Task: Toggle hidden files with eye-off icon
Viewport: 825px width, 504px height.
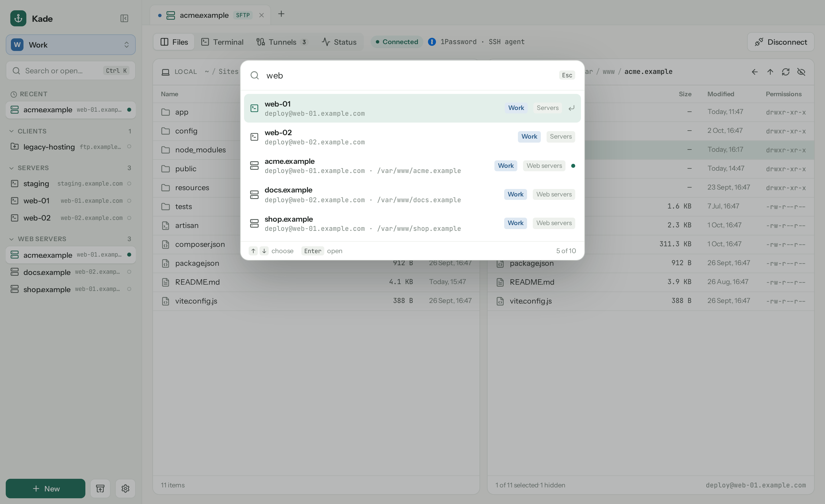Action: (801, 72)
